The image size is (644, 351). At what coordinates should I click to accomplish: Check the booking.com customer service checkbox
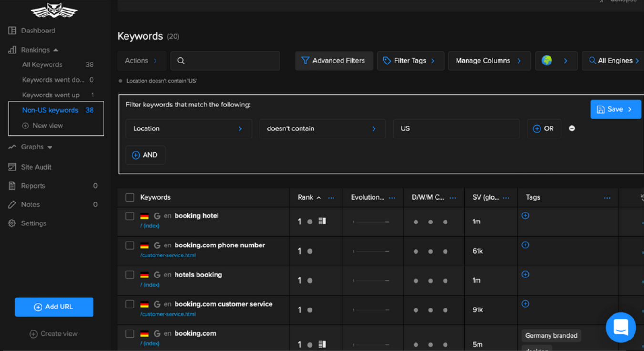click(x=130, y=304)
